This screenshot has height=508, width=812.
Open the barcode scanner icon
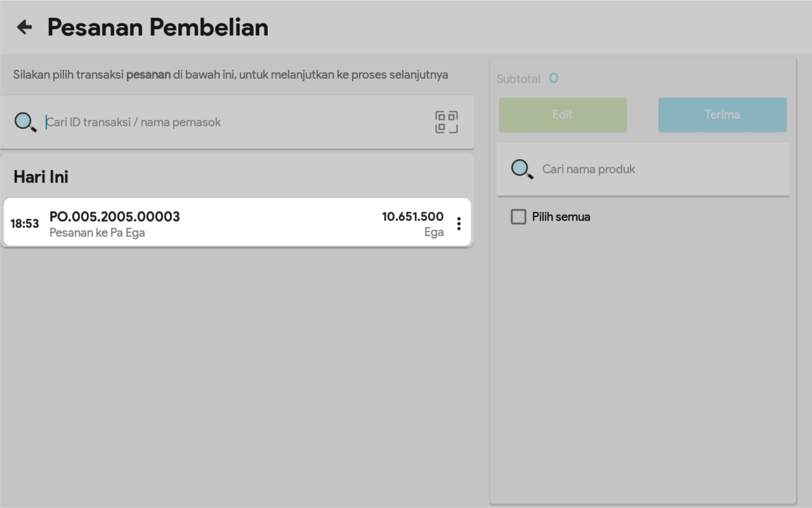point(446,122)
